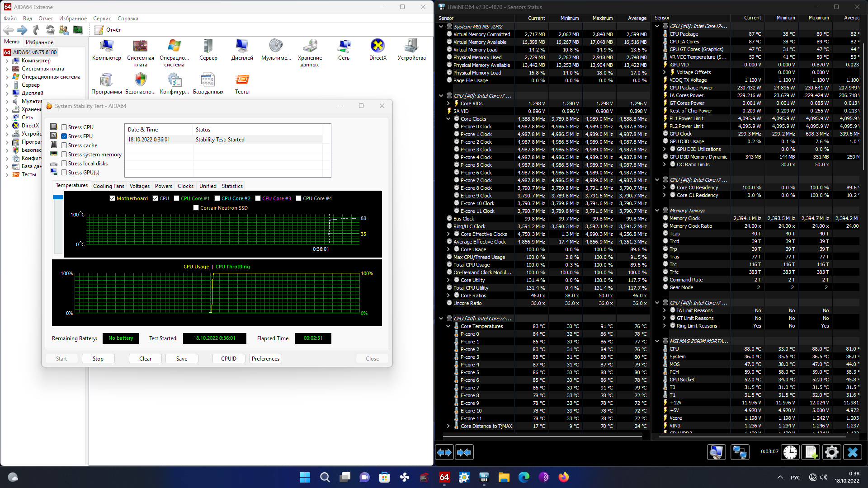Open the Сервис menu
Image resolution: width=868 pixels, height=488 pixels.
click(x=102, y=19)
